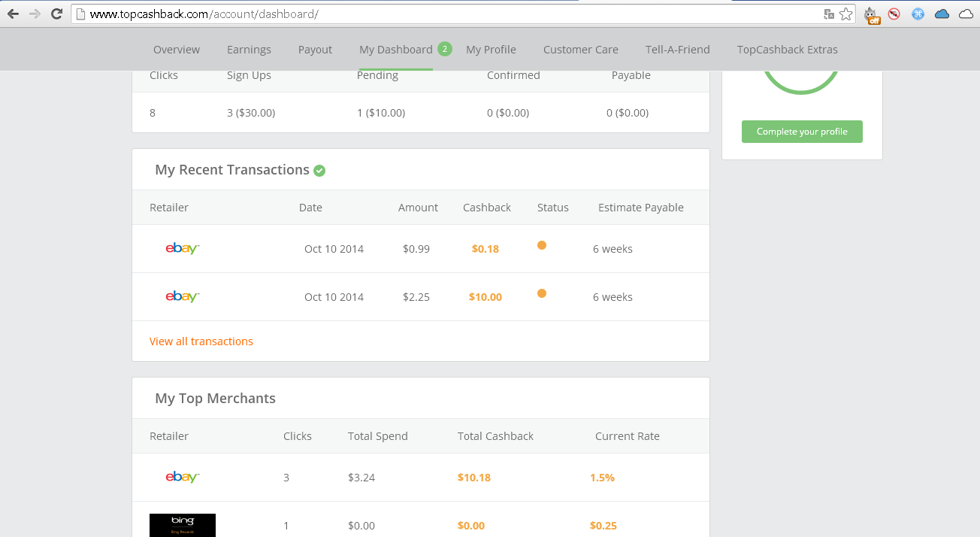Viewport: 980px width, 537px height.
Task: Click the ebay logo for the $2.25 transaction
Action: coord(182,297)
